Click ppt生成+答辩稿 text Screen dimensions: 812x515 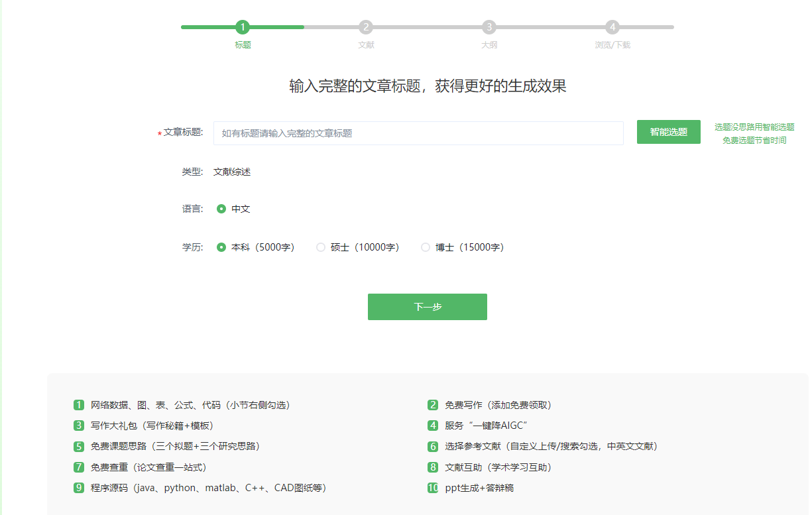point(479,488)
